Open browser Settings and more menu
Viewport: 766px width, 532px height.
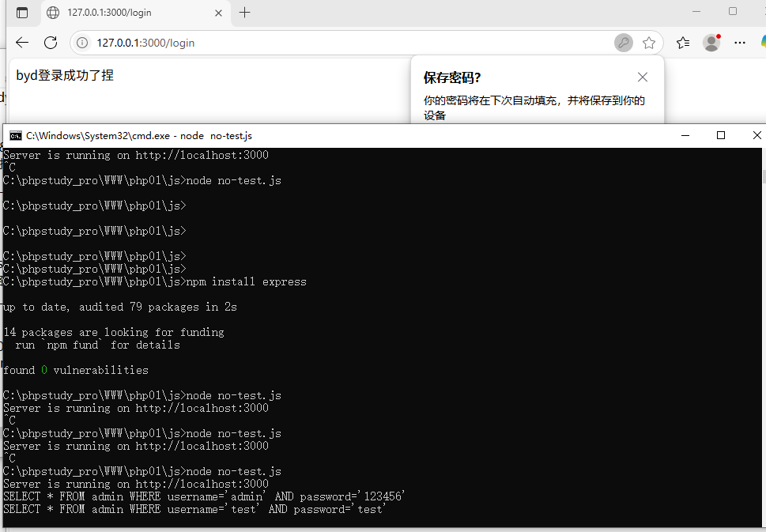point(740,43)
